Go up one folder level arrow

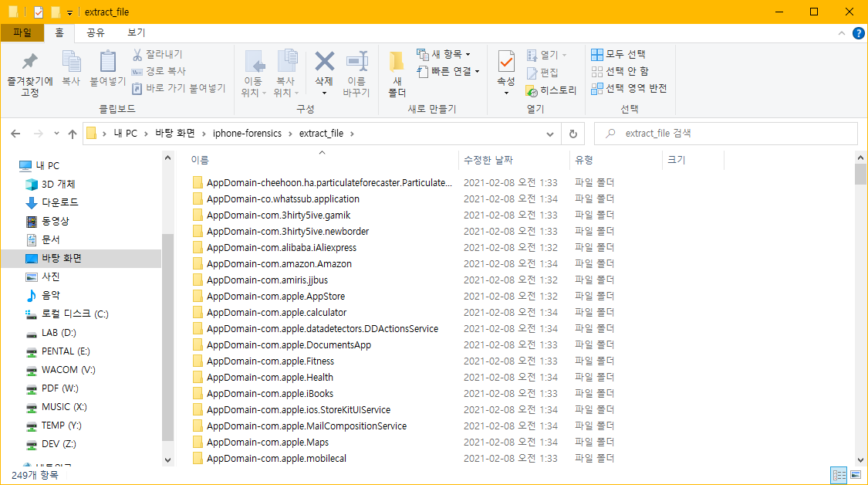[x=72, y=134]
